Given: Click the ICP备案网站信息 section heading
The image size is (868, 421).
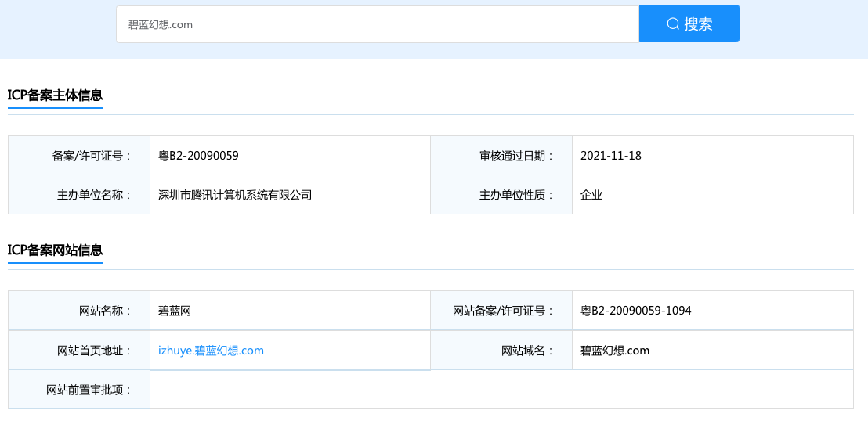Looking at the screenshot, I should click(55, 250).
